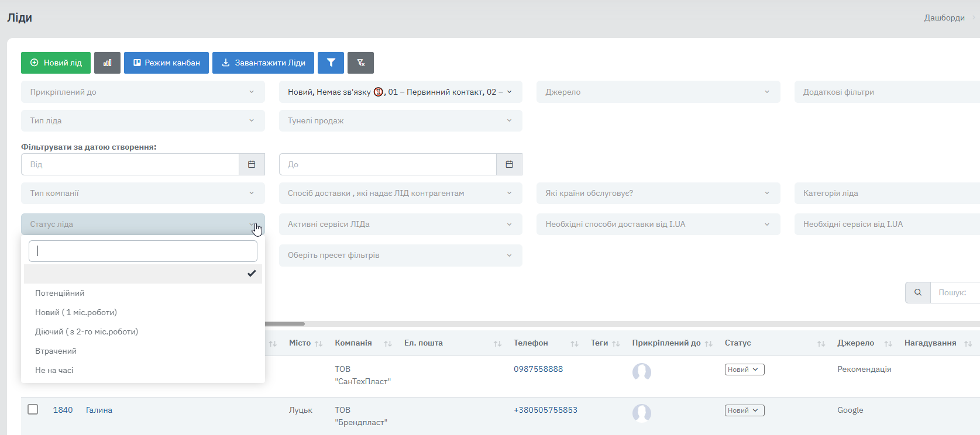Viewport: 980px width, 435px height.
Task: Choose 'Новий (1 міс.роботи)' option
Action: (143, 312)
